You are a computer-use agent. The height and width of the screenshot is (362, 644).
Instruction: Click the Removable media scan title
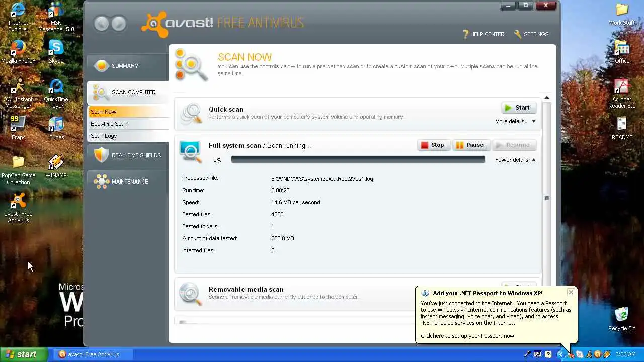coord(246,289)
